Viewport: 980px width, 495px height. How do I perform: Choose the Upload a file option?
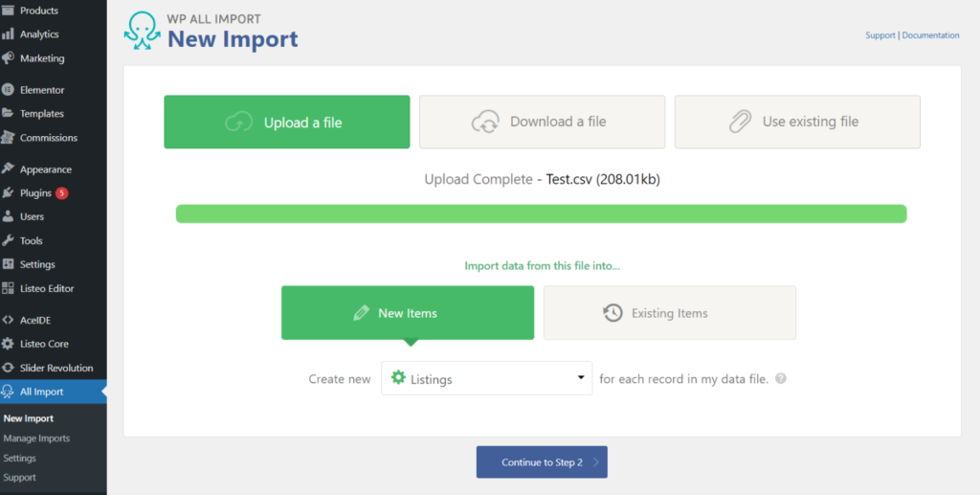tap(286, 122)
